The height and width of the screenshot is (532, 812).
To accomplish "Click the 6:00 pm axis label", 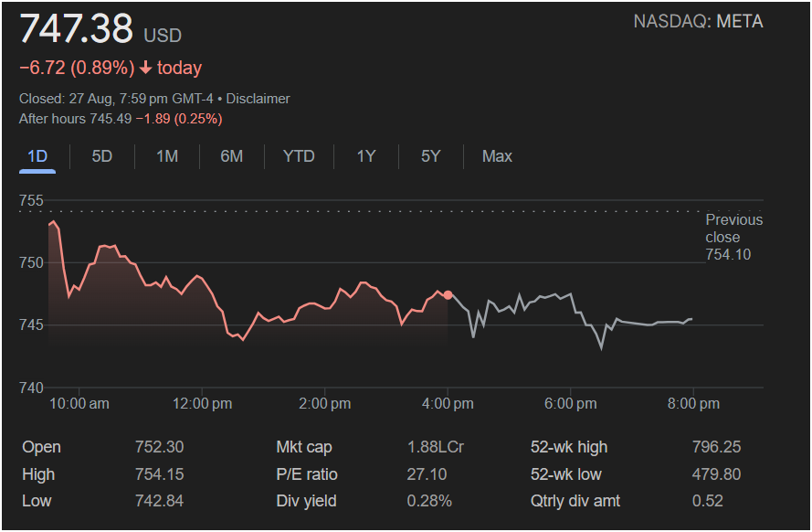I will click(x=571, y=403).
